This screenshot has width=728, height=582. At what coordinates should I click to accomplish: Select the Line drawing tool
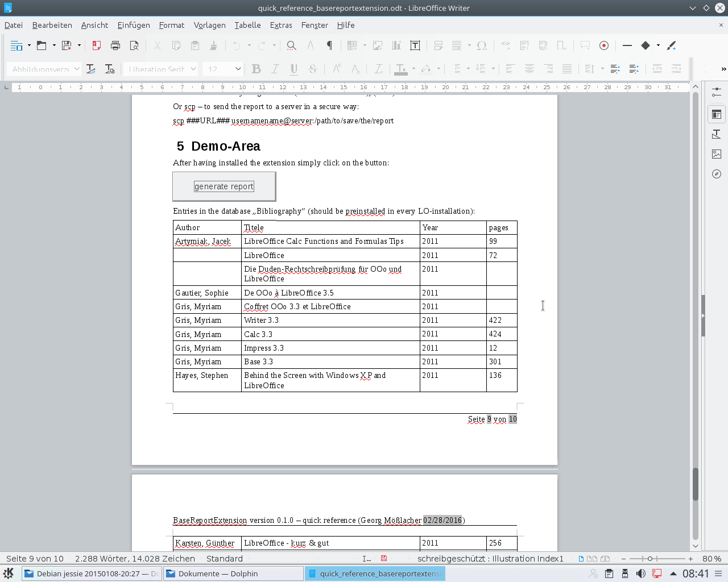point(627,45)
